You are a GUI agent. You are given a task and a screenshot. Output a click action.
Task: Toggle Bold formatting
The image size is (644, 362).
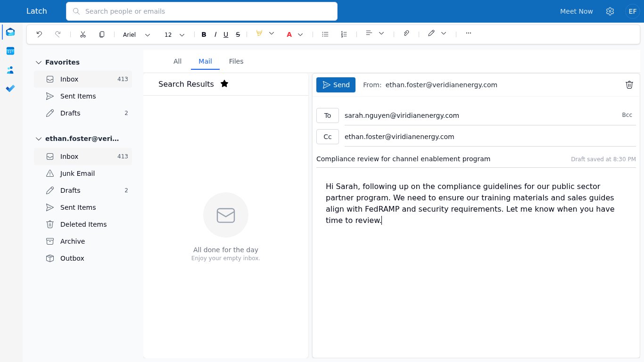click(204, 34)
